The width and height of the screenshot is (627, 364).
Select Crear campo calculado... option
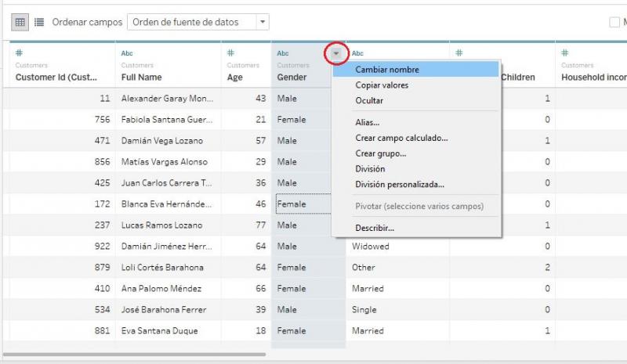(401, 138)
